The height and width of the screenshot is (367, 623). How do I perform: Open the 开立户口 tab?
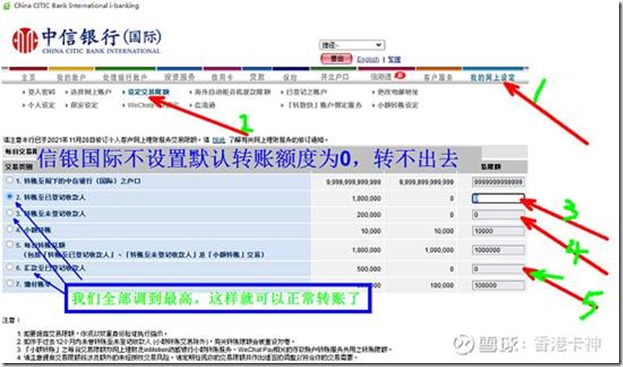tap(335, 77)
